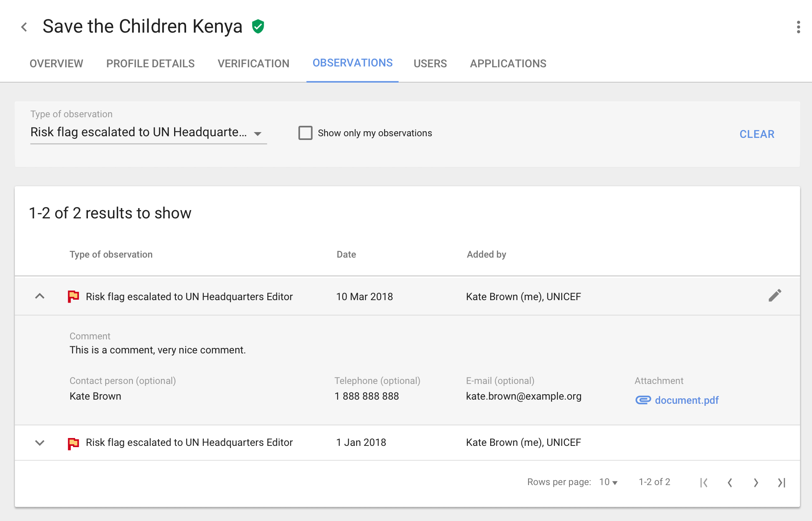Change rows per page from 10
This screenshot has height=521, width=812.
[x=608, y=482]
